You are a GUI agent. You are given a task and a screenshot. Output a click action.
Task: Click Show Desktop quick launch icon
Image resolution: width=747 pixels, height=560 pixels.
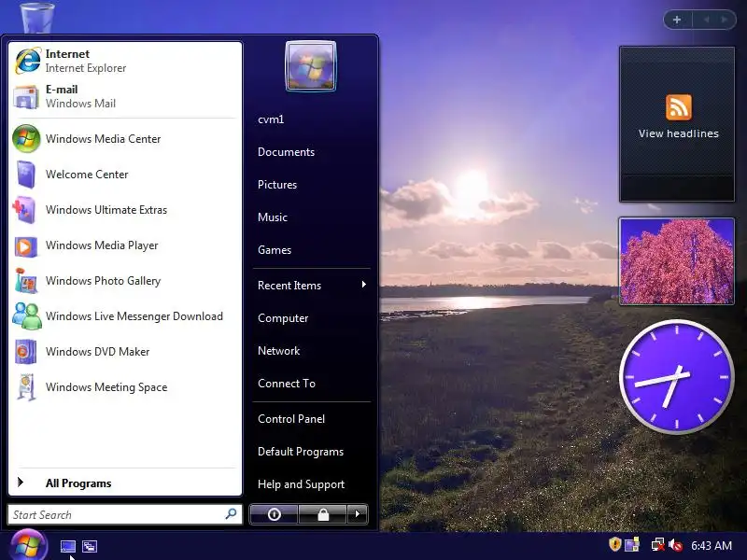(x=68, y=546)
